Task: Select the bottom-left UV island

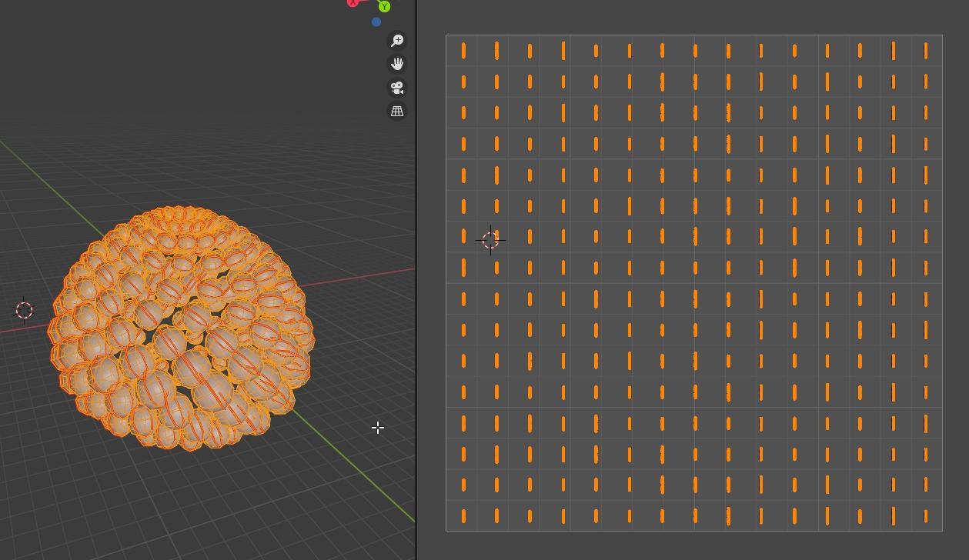Action: pyautogui.click(x=463, y=516)
